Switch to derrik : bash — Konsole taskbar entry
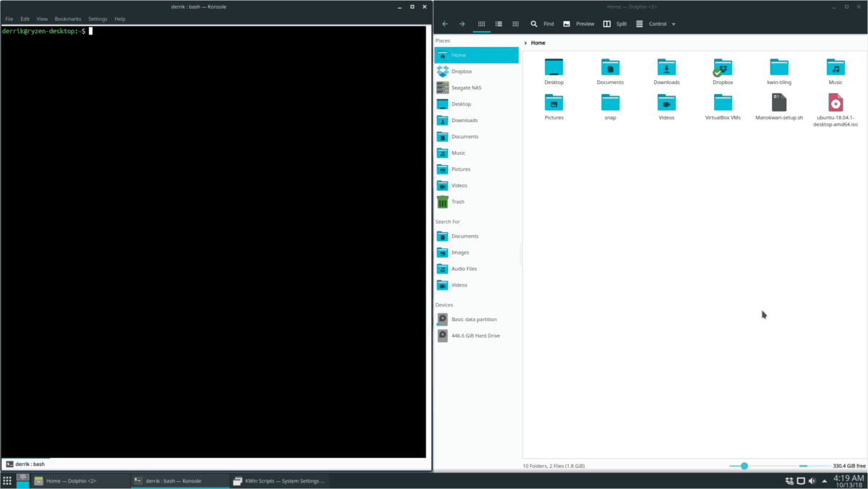 click(x=179, y=480)
